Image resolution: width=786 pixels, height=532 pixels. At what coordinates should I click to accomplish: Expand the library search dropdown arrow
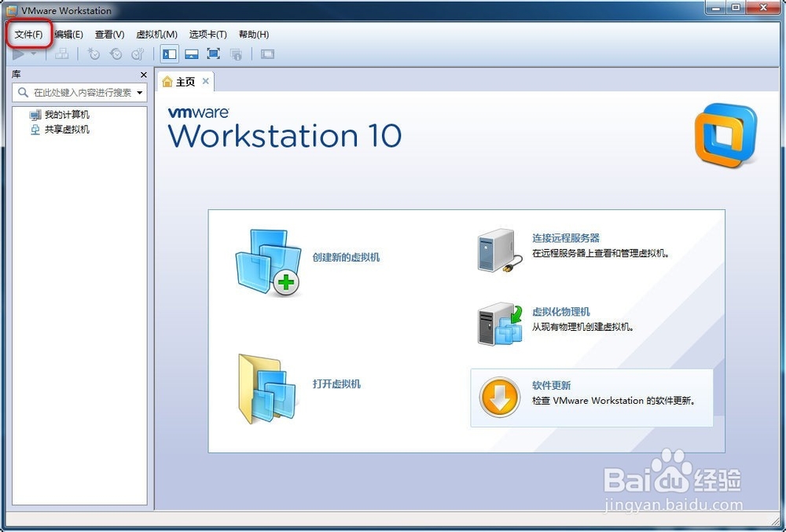(140, 93)
